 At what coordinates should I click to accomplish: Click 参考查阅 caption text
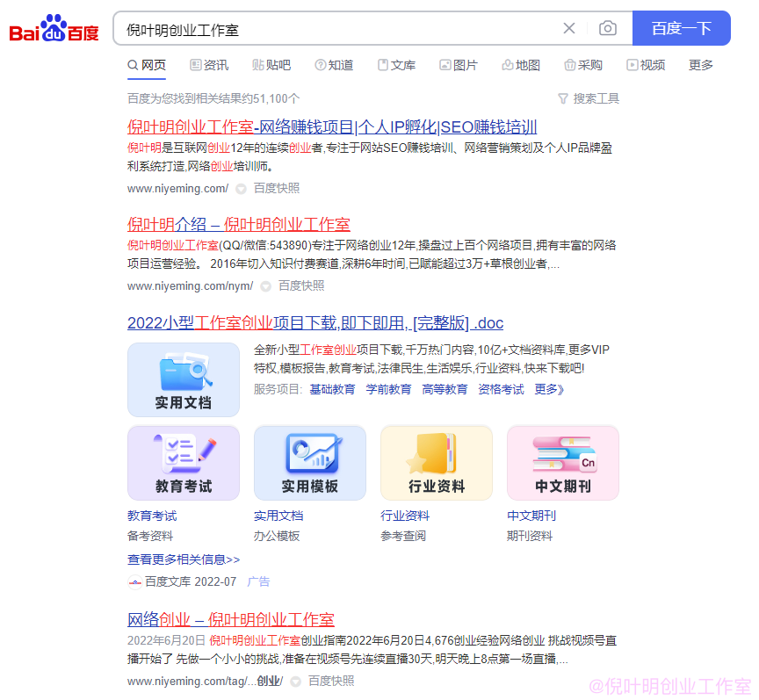coord(402,537)
